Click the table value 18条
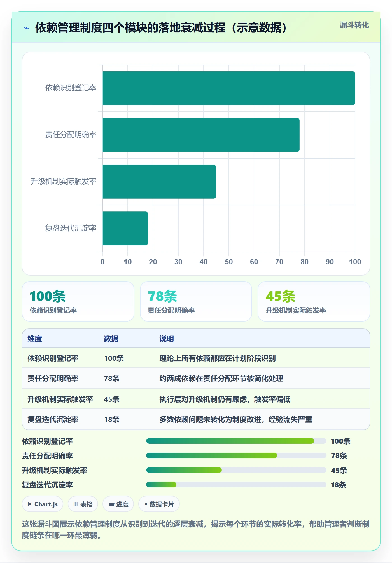The image size is (392, 563). coord(112,419)
